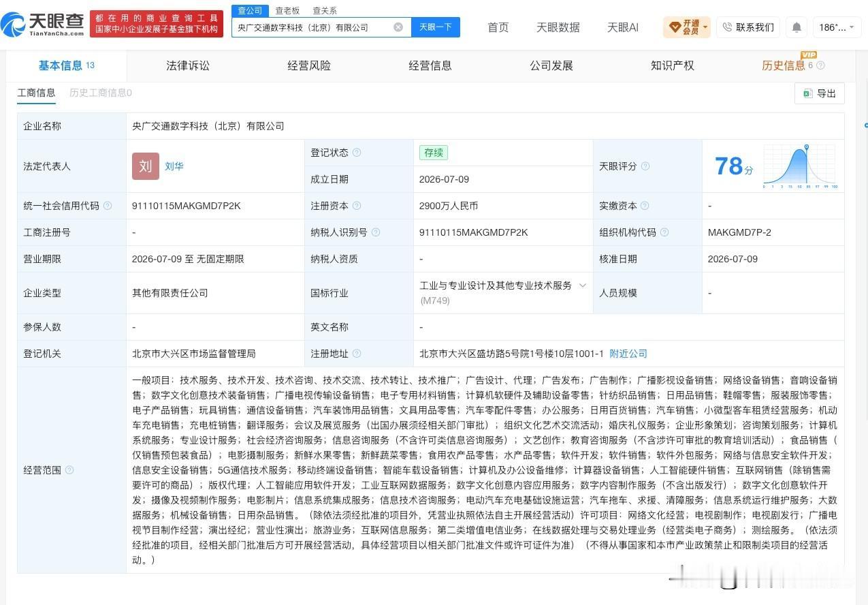This screenshot has width=868, height=605.
Task: Open the score distribution chart
Action: [x=801, y=166]
